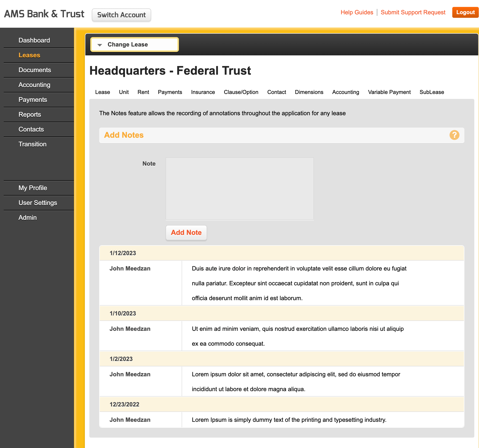
Task: Click the Admin sidebar item
Action: pyautogui.click(x=27, y=218)
